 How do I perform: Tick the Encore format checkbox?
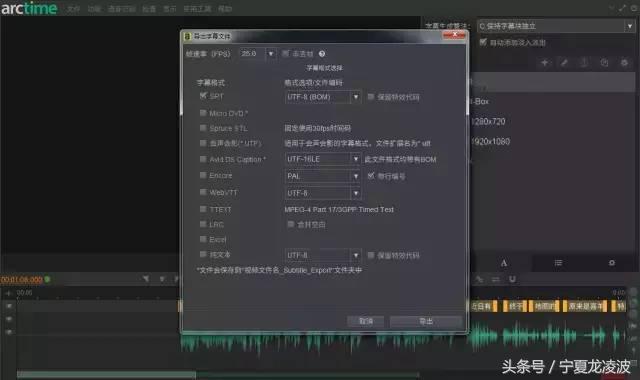pyautogui.click(x=203, y=175)
